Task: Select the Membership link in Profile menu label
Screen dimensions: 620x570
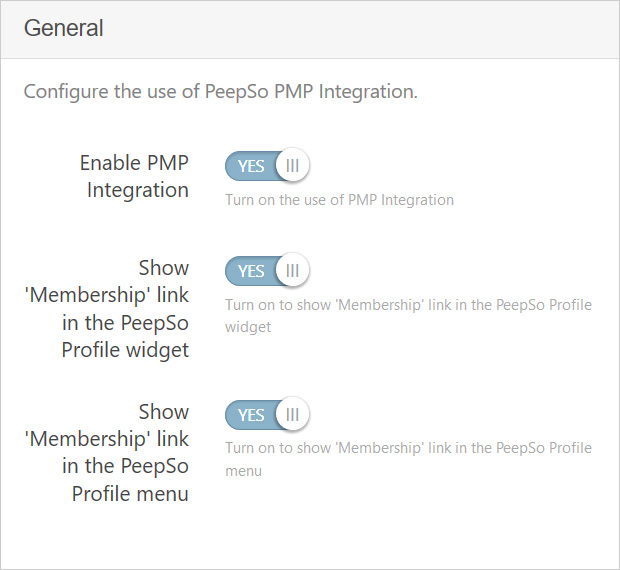Action: [107, 453]
